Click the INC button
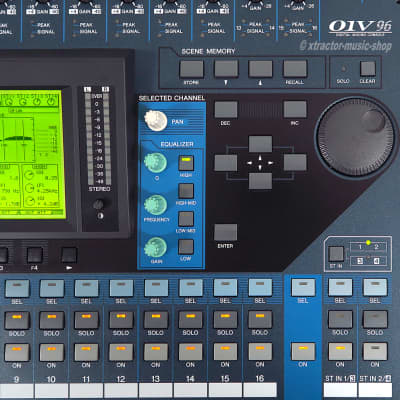The image size is (400, 400). [x=295, y=110]
